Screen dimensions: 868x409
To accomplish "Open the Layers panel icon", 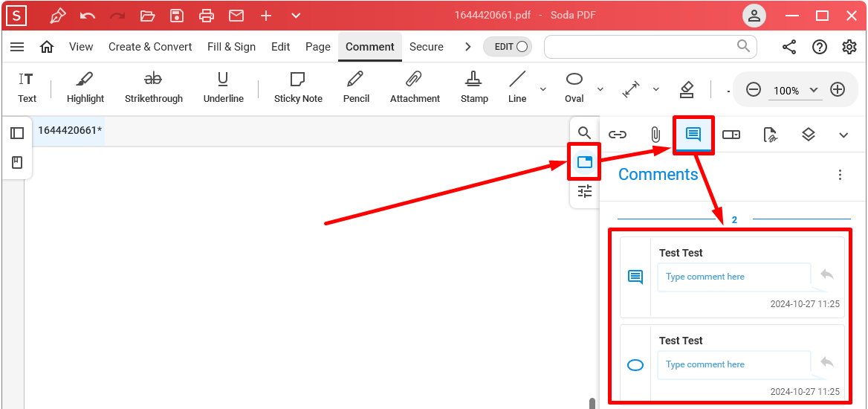I will 809,134.
